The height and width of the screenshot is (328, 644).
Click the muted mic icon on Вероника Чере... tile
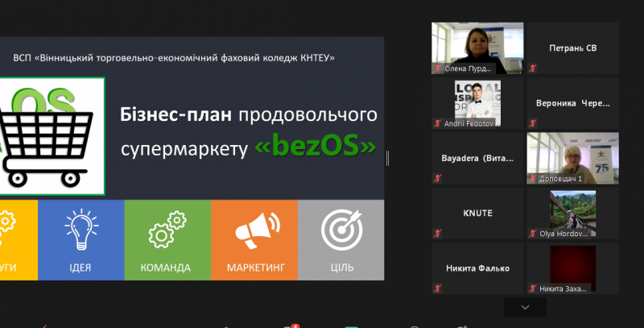[x=533, y=122]
